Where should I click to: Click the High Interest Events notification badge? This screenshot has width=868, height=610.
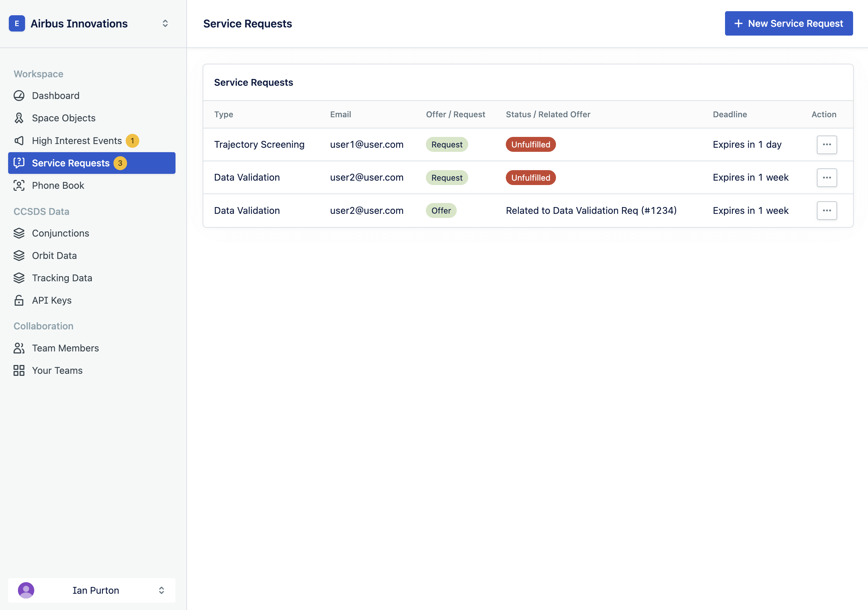point(132,141)
